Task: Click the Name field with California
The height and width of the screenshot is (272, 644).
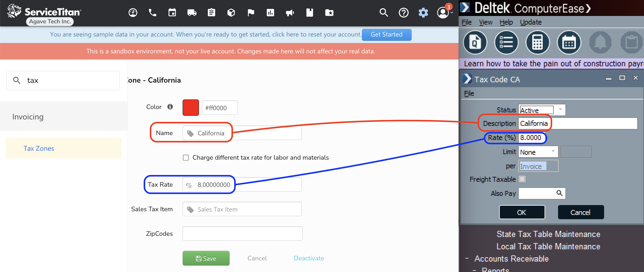Action: pos(242,133)
